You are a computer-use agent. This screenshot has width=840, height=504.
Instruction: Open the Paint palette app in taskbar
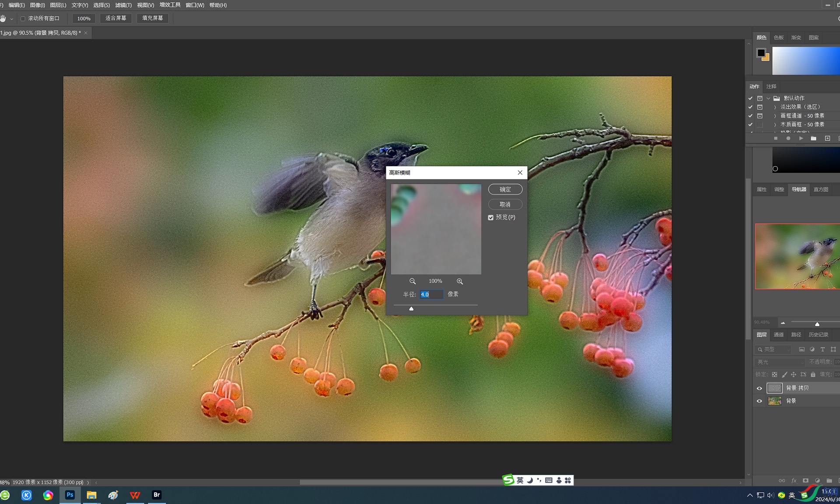click(x=113, y=495)
